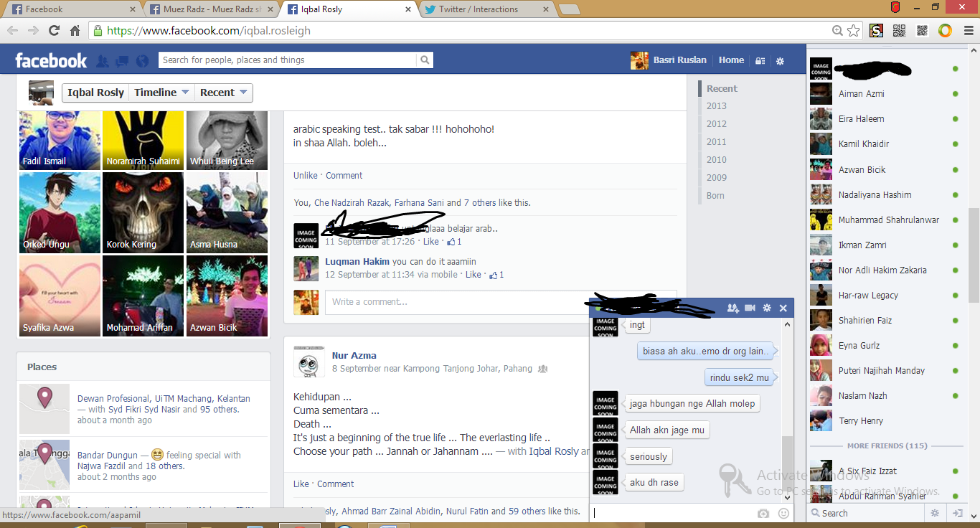Click the page vertical scrollbar thumb
This screenshot has height=528, width=980.
(x=974, y=257)
